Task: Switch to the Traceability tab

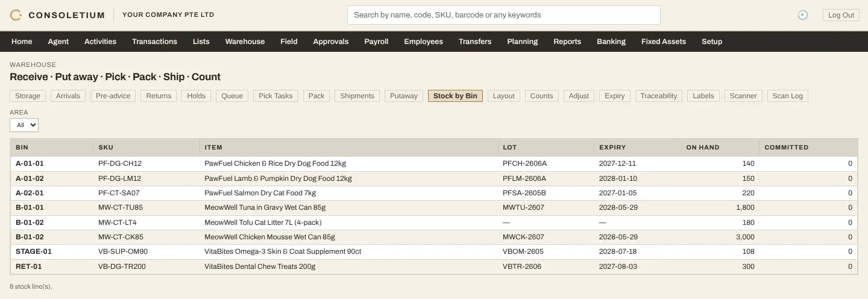Action: [x=659, y=96]
